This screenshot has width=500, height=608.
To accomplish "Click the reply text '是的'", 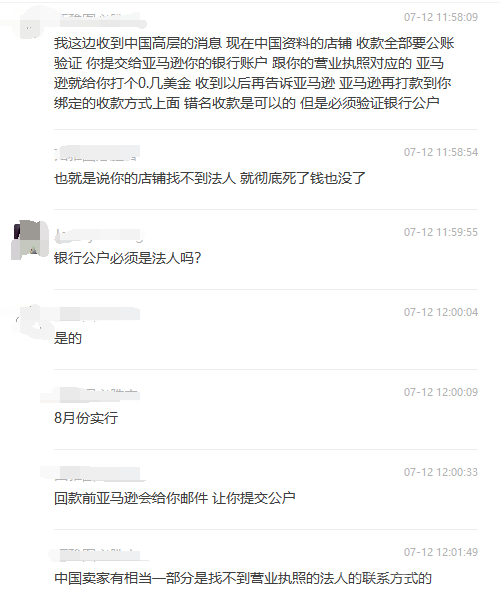I will pos(68,338).
